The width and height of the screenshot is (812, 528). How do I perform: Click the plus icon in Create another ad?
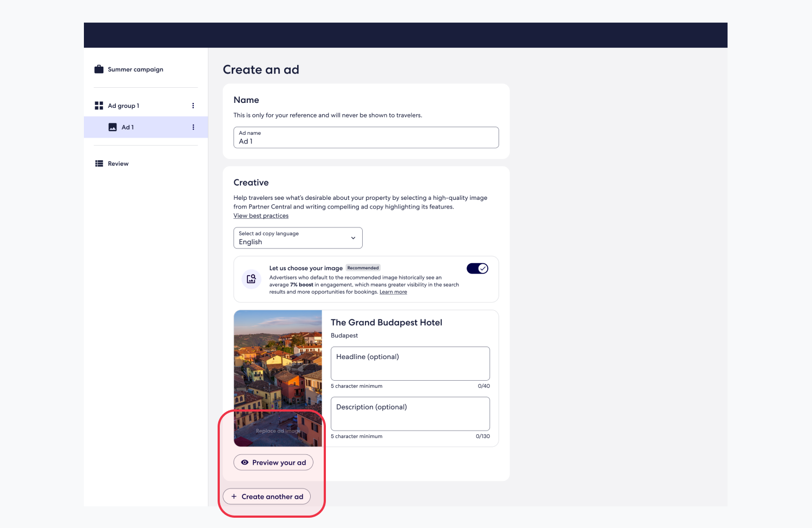pos(234,497)
